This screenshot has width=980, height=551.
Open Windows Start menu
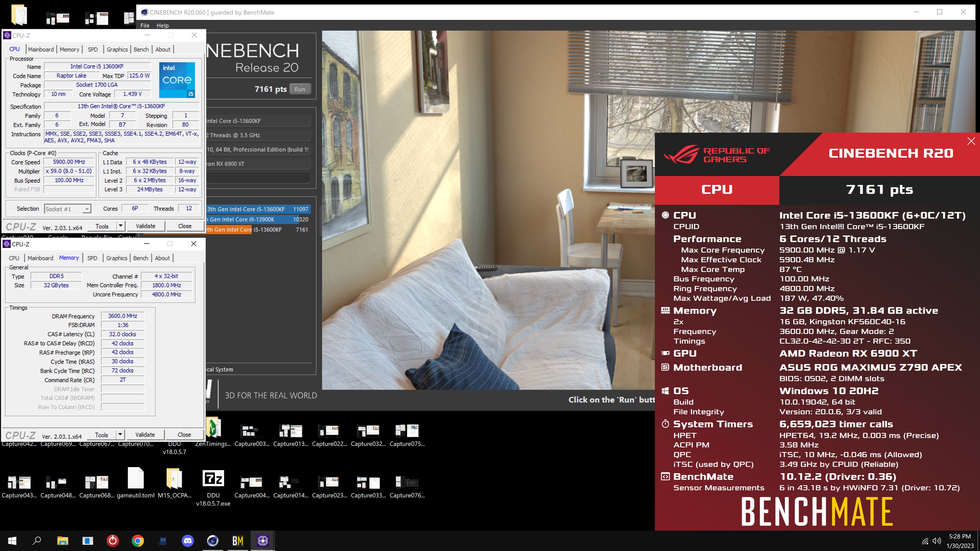12,540
